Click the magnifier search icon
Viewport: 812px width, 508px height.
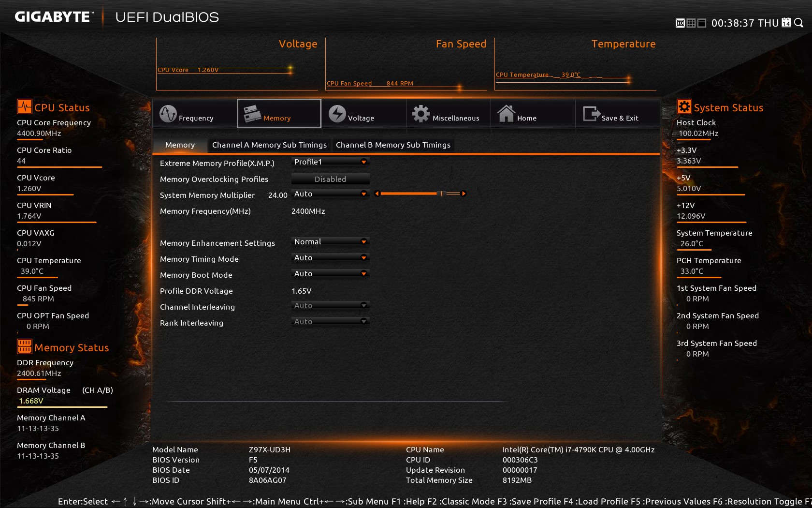coord(798,23)
